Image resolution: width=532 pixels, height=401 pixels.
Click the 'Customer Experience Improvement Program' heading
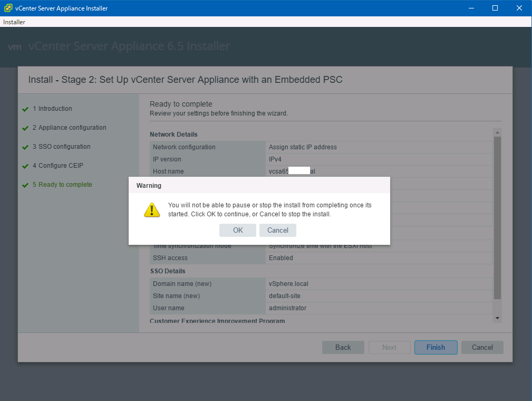pos(217,320)
